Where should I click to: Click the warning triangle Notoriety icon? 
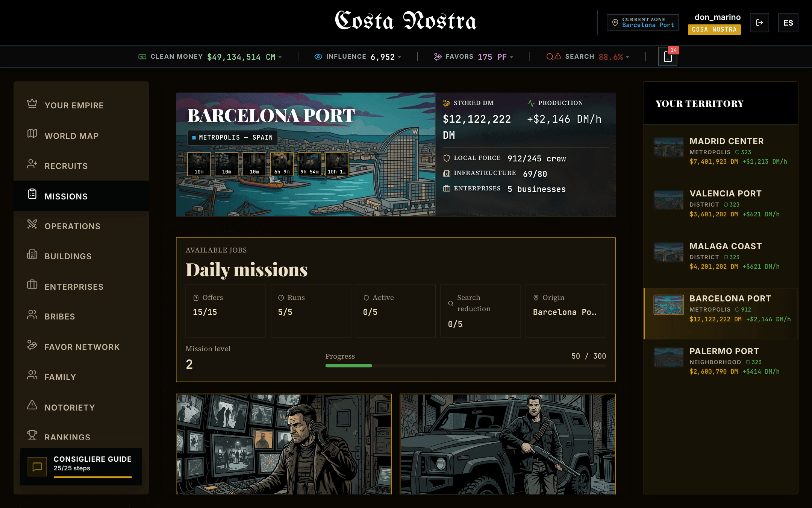coord(32,405)
